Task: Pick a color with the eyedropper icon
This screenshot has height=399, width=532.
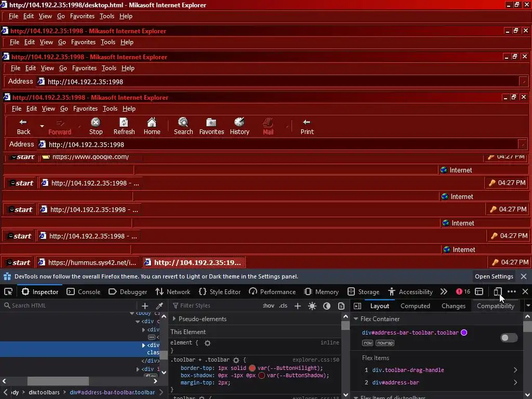Action: [x=159, y=305]
